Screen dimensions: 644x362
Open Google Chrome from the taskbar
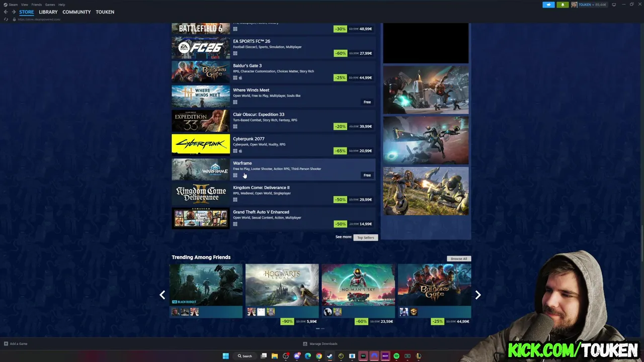tap(319, 356)
